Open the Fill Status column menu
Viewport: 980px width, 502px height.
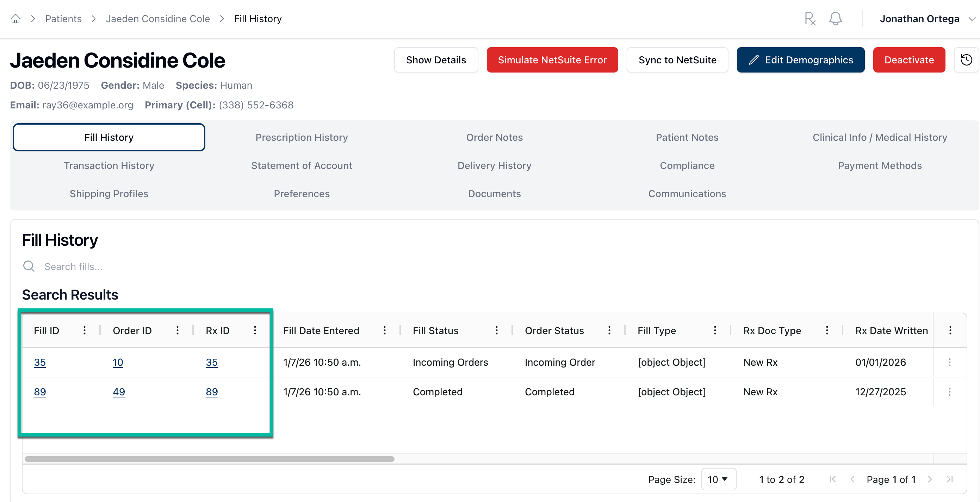click(497, 330)
